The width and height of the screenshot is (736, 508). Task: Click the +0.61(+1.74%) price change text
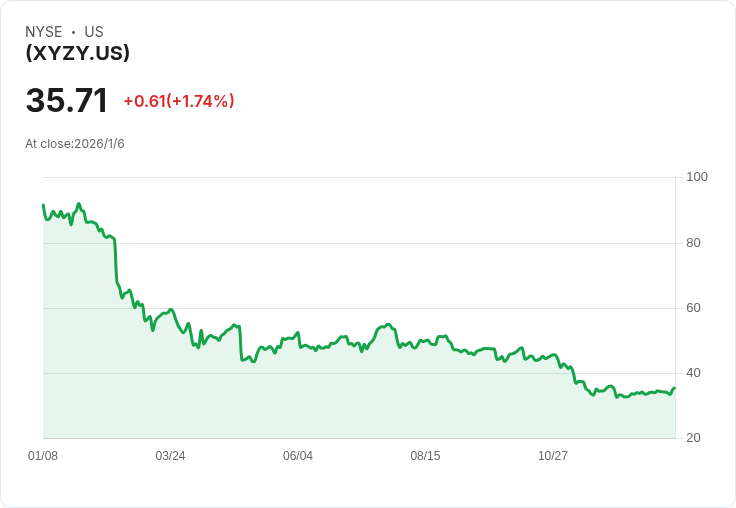coord(179,101)
